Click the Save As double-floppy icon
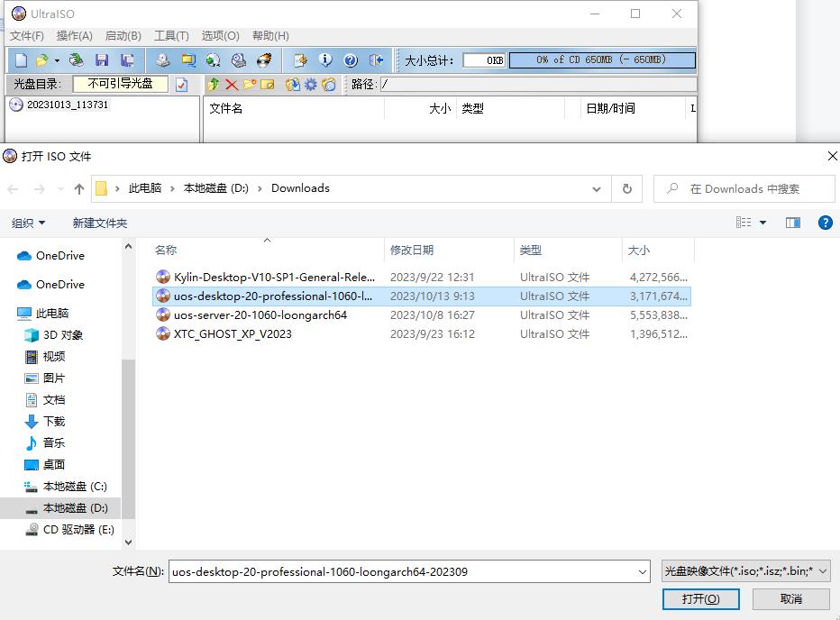 tap(127, 60)
